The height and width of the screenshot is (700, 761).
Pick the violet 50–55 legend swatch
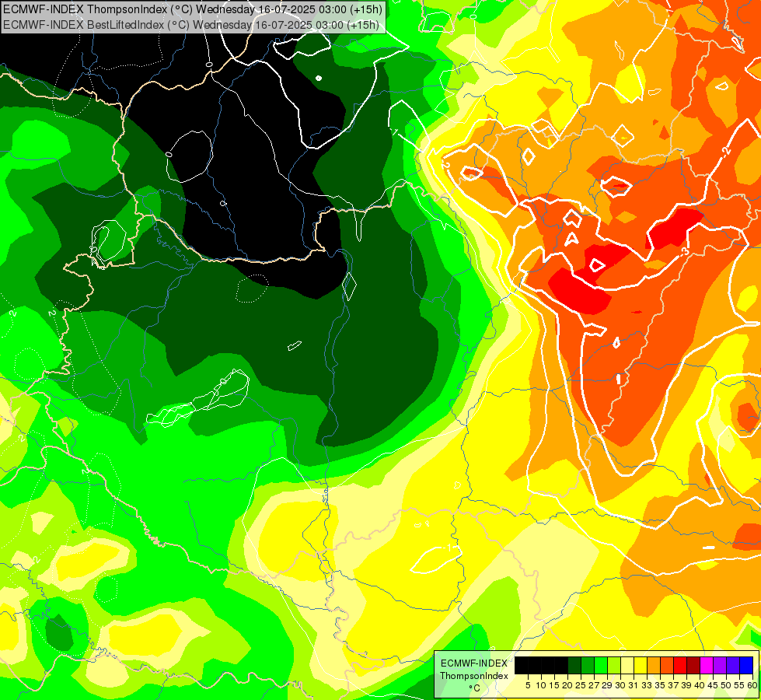point(733,665)
